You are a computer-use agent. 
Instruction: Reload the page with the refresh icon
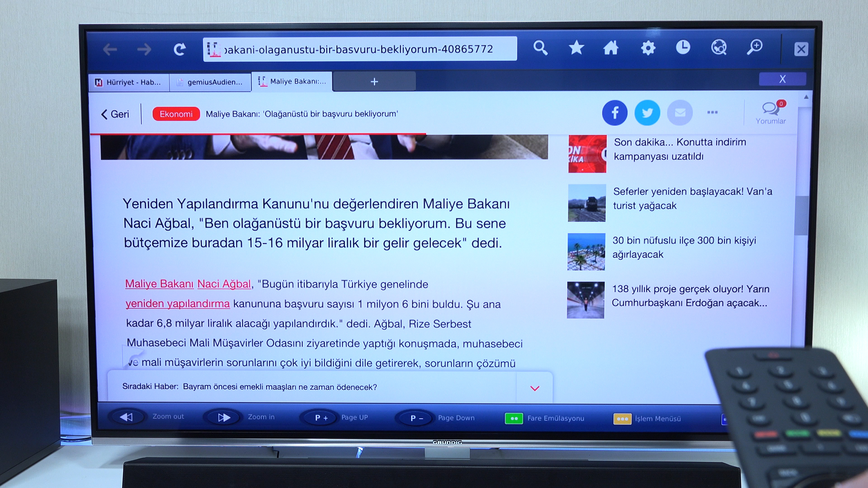[x=180, y=49]
